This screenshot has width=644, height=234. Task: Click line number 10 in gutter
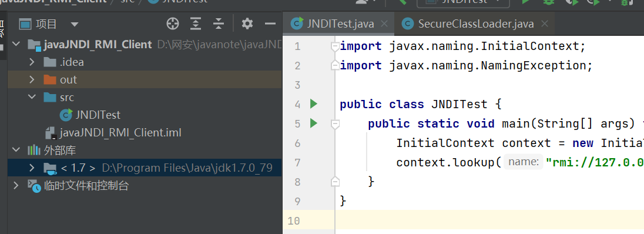(x=294, y=221)
